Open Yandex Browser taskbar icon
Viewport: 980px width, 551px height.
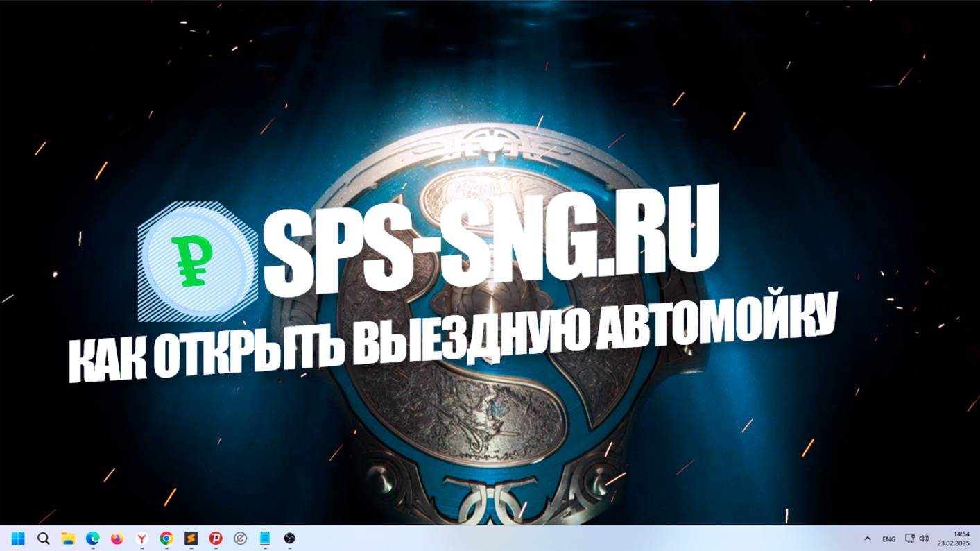point(141,539)
